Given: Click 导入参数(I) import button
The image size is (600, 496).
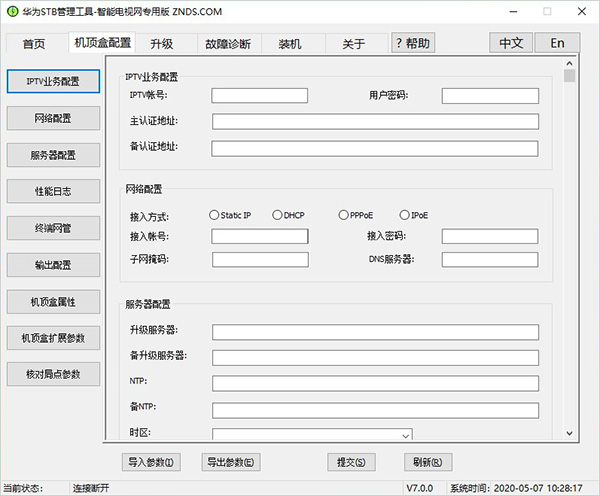Looking at the screenshot, I should coord(151,462).
